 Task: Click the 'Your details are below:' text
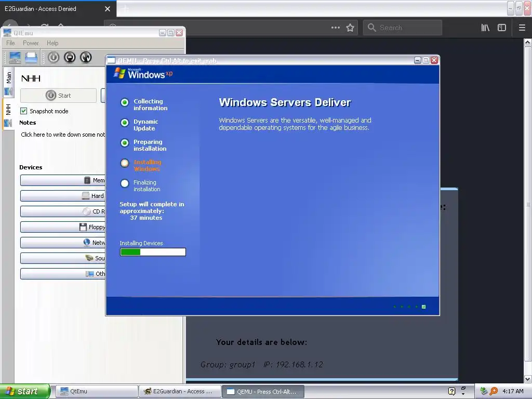pos(262,342)
